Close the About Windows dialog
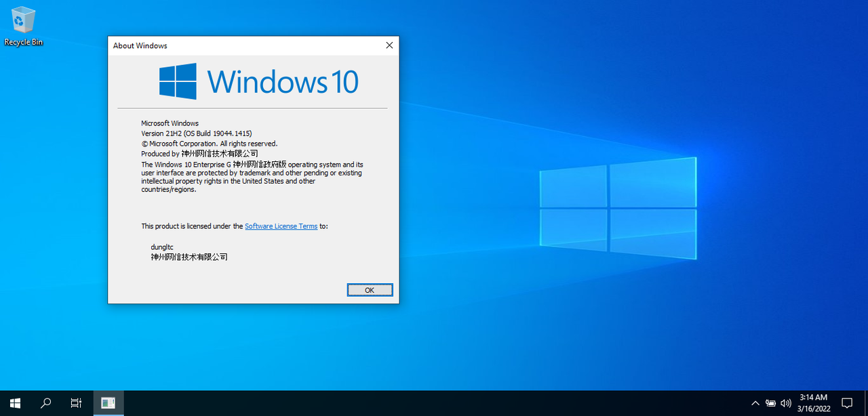 (389, 45)
